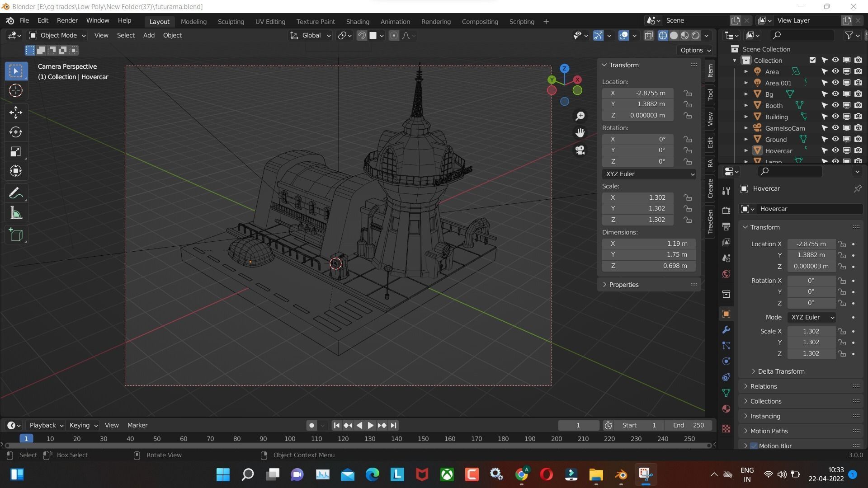Open the Output properties printer icon
868x488 pixels.
coord(726,226)
